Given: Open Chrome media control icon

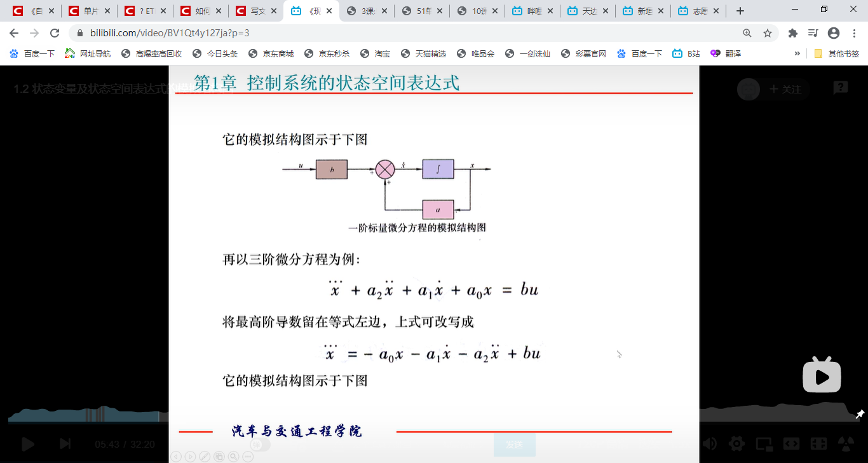Looking at the screenshot, I should 813,33.
